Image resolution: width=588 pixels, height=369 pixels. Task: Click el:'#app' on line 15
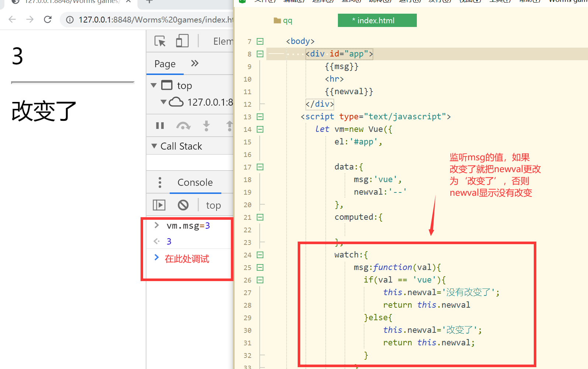tap(358, 142)
